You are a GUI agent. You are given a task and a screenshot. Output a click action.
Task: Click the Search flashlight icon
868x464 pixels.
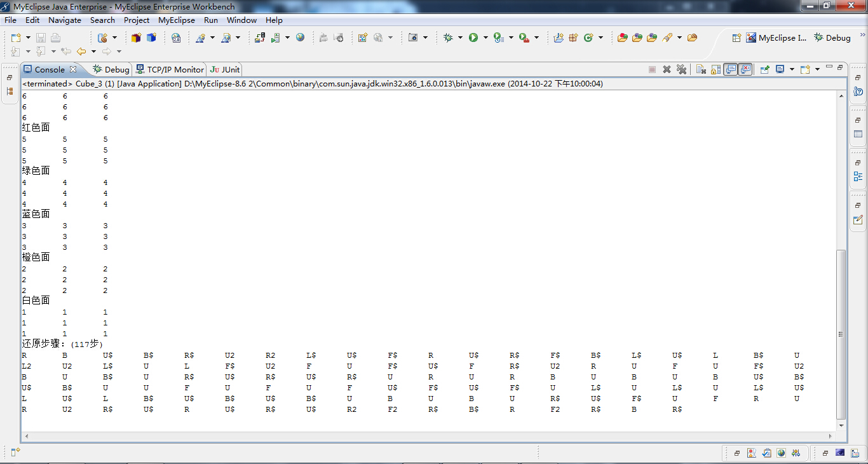point(667,38)
